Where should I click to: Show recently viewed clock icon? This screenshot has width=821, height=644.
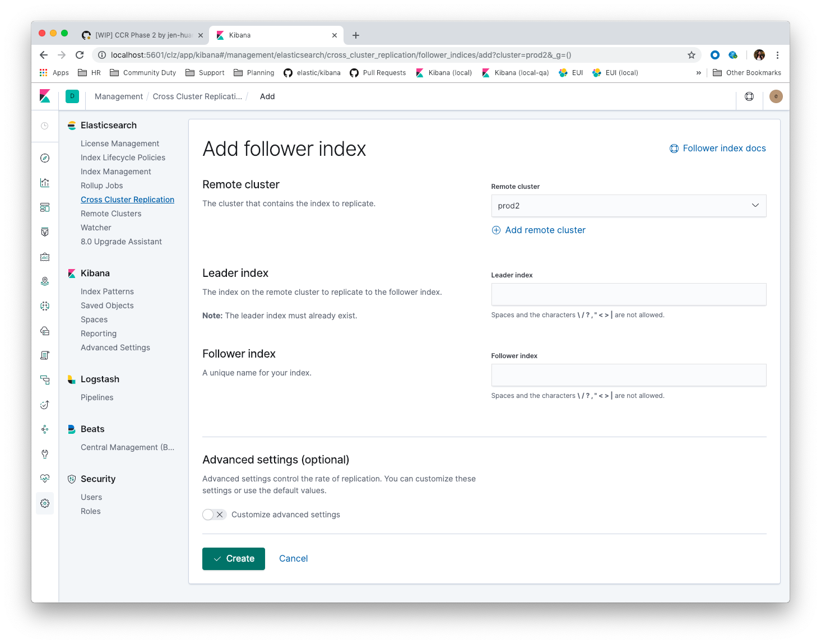(x=45, y=126)
